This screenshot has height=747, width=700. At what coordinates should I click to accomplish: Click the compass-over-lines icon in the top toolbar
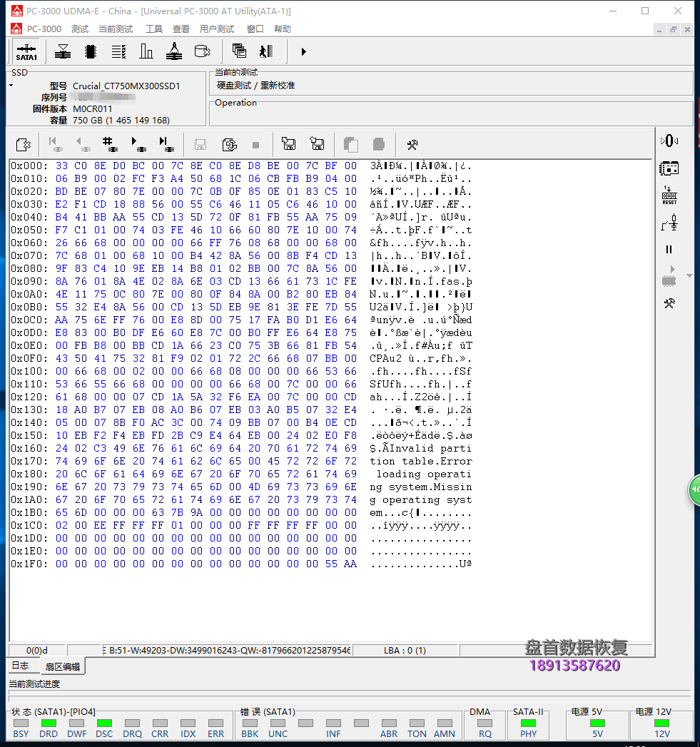click(174, 51)
